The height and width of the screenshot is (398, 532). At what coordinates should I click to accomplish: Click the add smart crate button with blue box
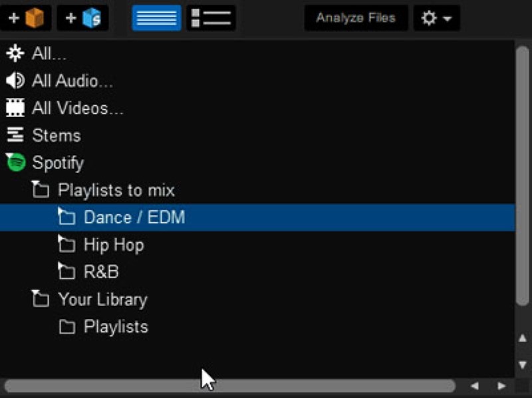(x=82, y=18)
